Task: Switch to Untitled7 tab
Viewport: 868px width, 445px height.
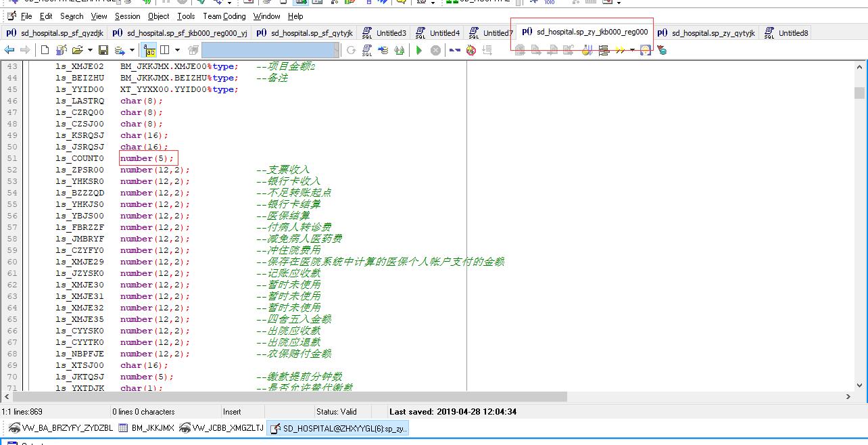Action: click(491, 32)
